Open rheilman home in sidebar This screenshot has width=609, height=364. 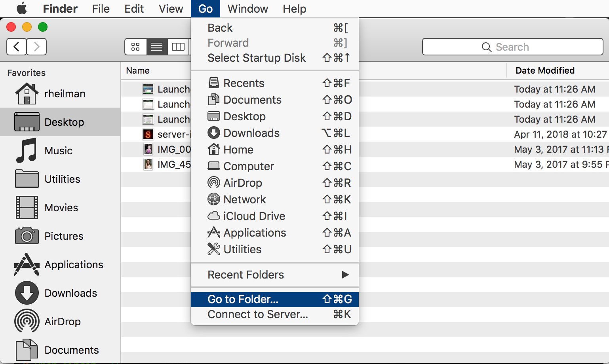[60, 93]
